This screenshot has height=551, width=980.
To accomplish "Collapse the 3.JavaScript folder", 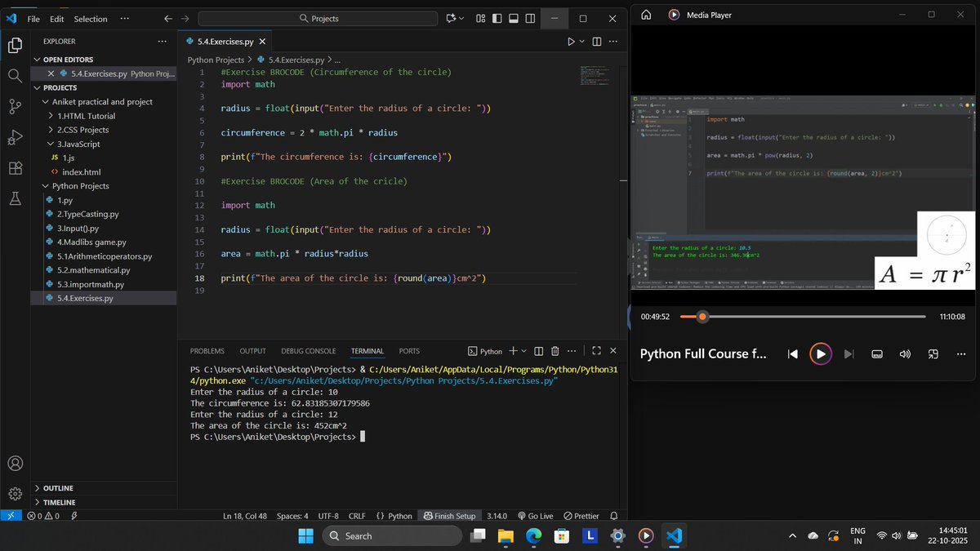I will 51,144.
